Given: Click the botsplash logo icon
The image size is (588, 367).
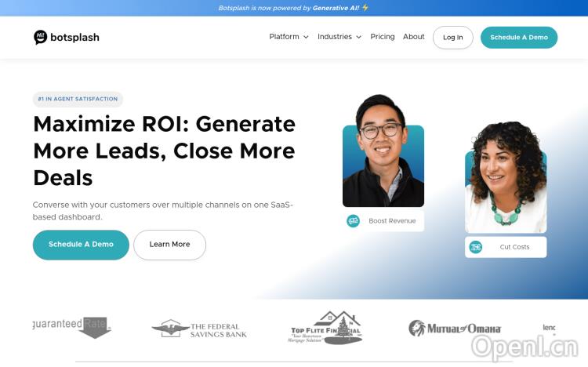Looking at the screenshot, I should pyautogui.click(x=41, y=37).
